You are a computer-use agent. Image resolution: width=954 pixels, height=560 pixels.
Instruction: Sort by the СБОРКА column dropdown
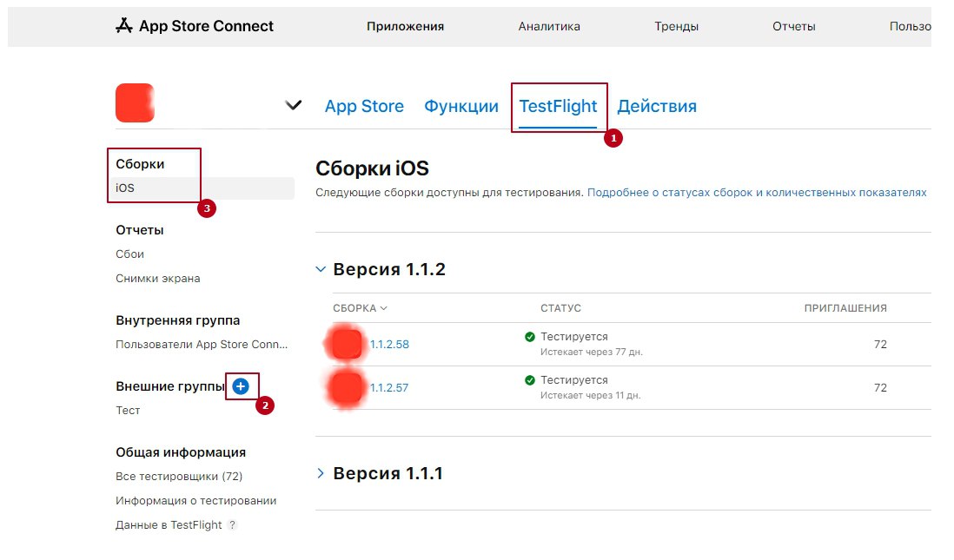(360, 308)
